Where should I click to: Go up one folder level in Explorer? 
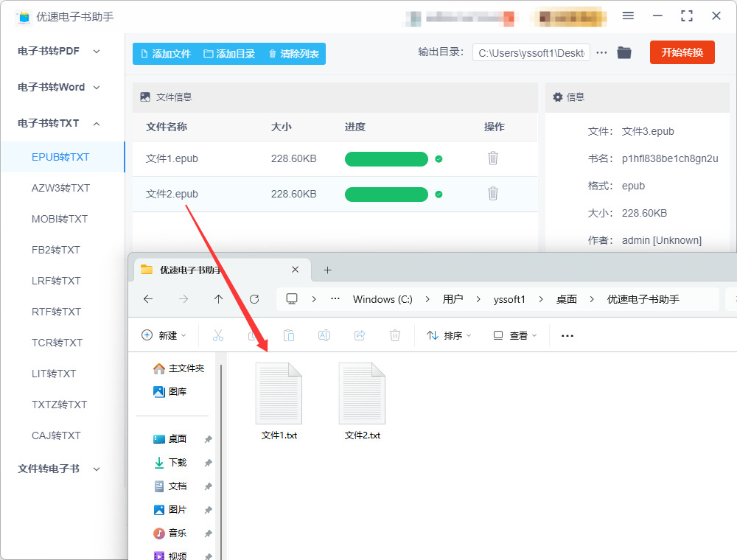click(x=219, y=299)
